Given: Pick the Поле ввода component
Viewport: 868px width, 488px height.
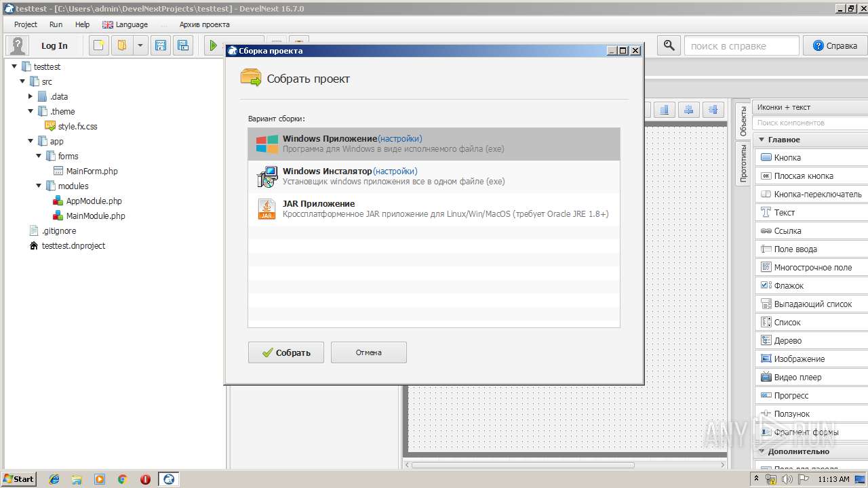Looking at the screenshot, I should 812,249.
